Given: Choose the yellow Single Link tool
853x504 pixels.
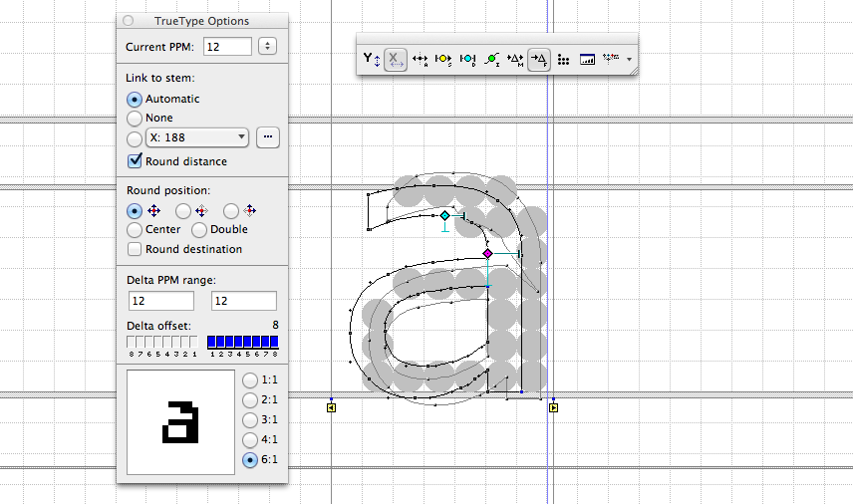Looking at the screenshot, I should 443,60.
